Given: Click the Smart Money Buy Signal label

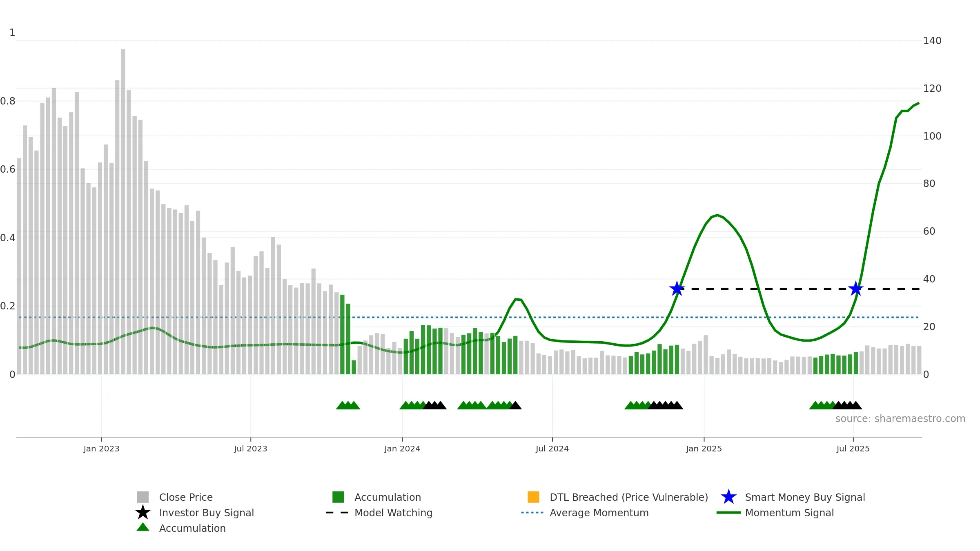Looking at the screenshot, I should pyautogui.click(x=805, y=497).
